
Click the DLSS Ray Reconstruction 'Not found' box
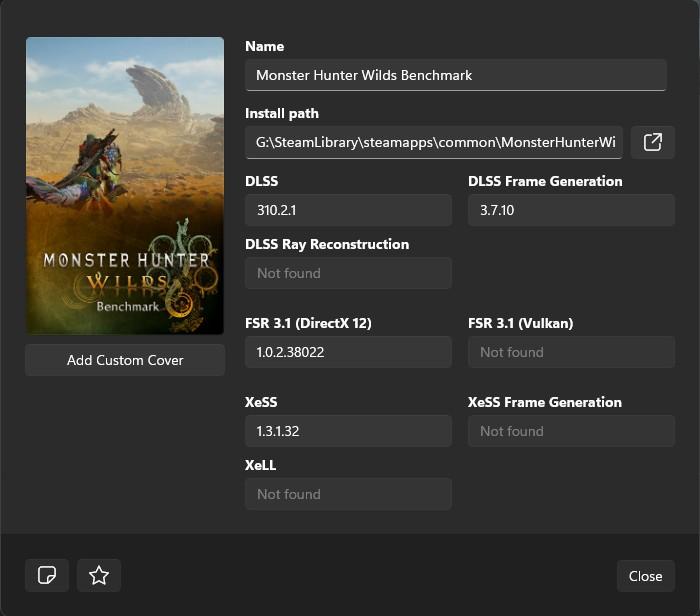[348, 273]
